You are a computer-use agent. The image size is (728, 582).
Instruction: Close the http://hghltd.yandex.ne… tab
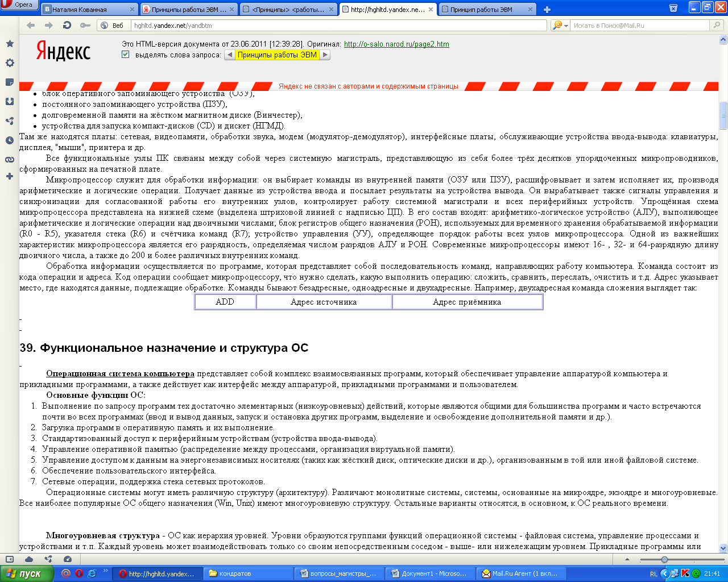tap(431, 9)
